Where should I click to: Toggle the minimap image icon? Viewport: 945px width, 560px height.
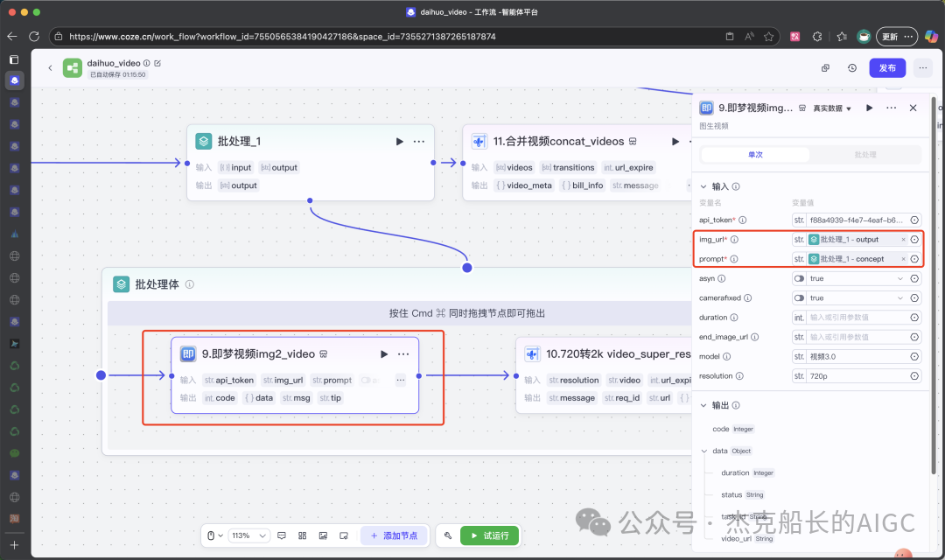[x=323, y=535]
